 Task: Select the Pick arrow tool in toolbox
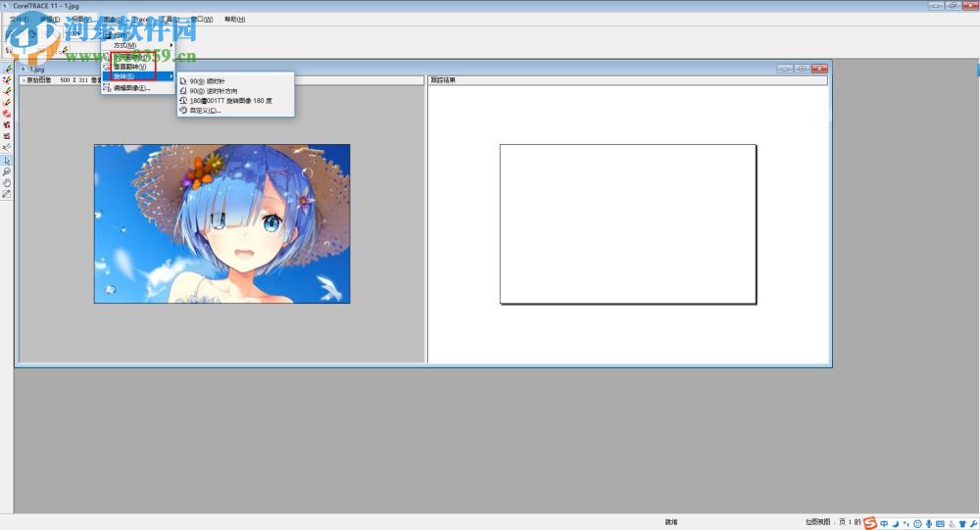7,161
